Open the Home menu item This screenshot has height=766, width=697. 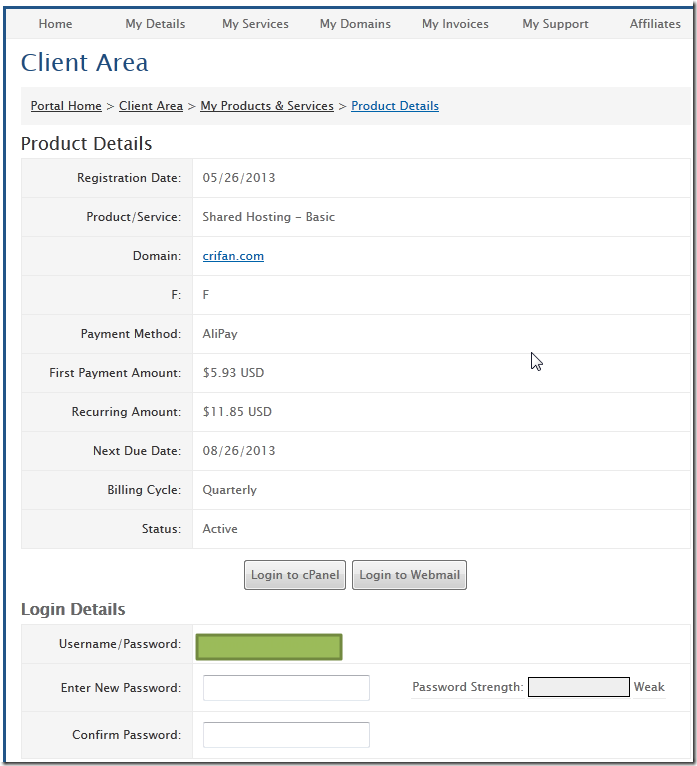55,24
